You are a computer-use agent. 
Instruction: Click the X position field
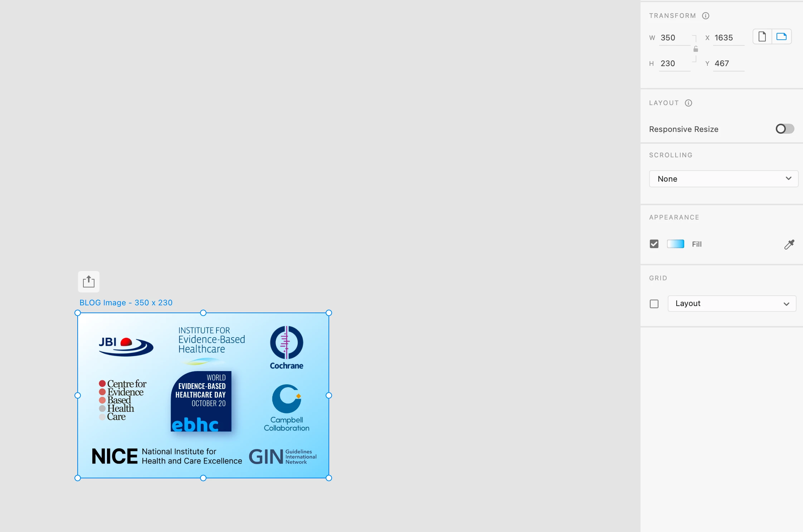[728, 38]
